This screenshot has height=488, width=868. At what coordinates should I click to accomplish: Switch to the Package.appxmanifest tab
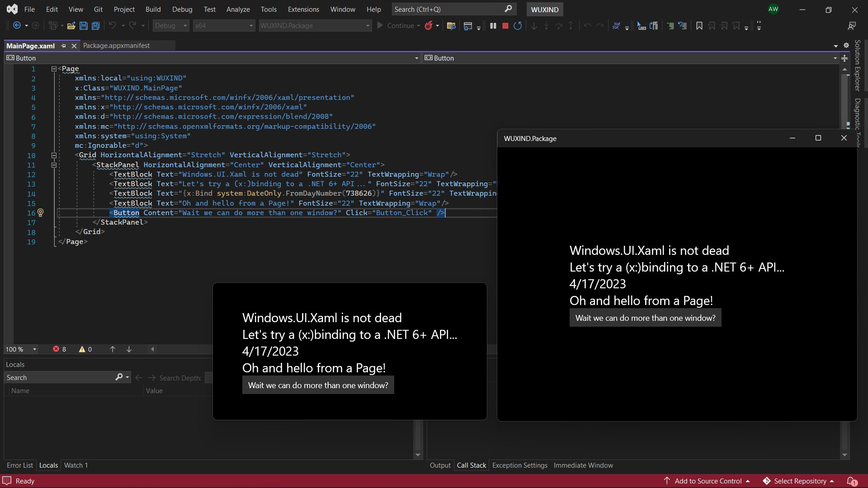point(117,45)
